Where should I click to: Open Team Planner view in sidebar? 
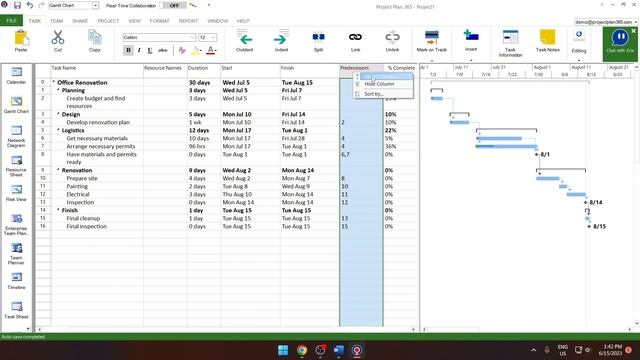16,254
